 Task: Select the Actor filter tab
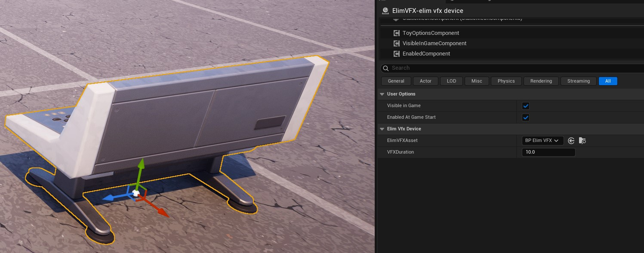click(x=425, y=81)
